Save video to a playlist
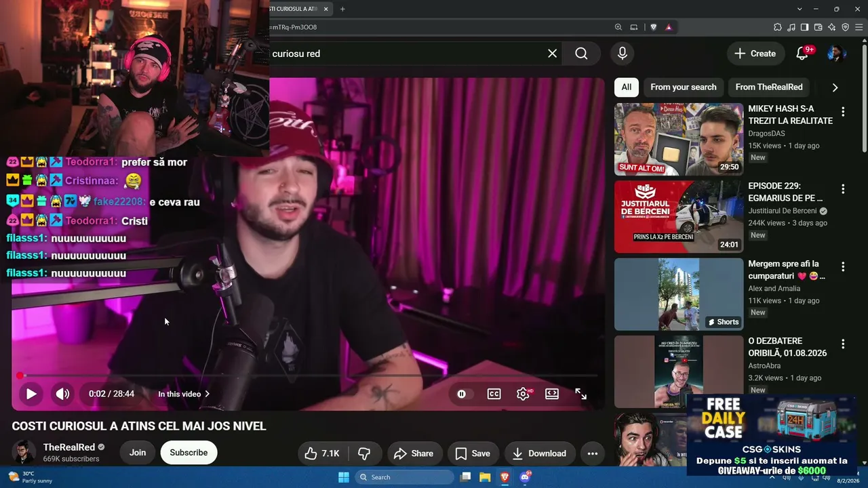 (x=473, y=453)
